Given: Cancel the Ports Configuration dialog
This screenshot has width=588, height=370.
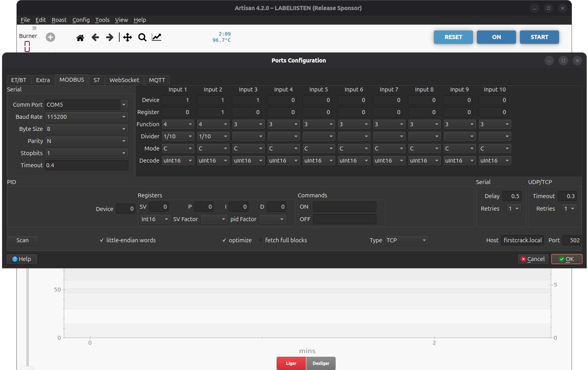Looking at the screenshot, I should (x=533, y=259).
